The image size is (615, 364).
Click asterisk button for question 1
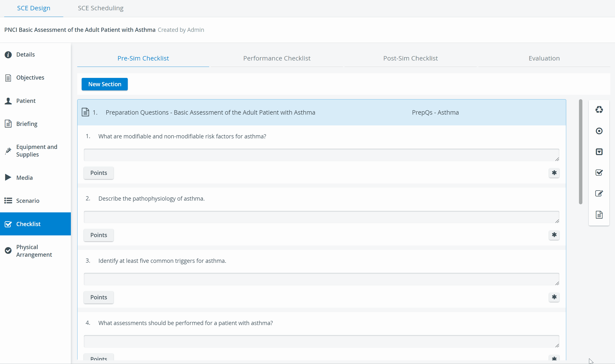(x=554, y=173)
